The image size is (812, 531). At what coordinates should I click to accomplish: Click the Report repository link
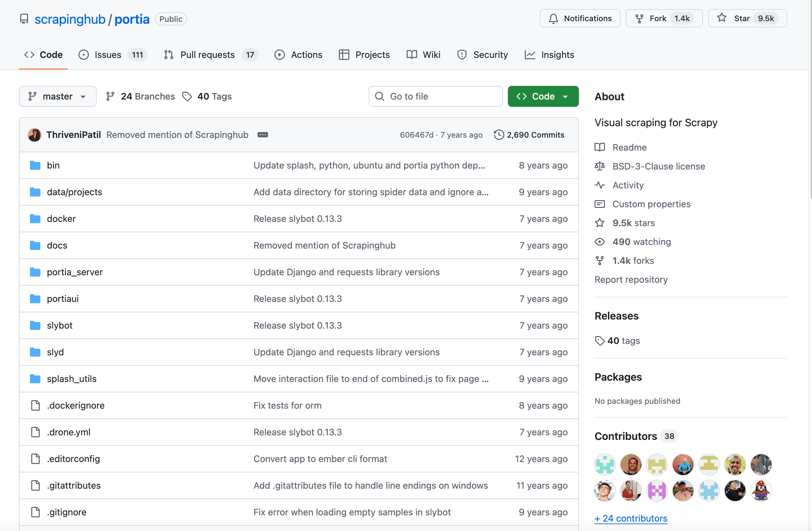631,279
